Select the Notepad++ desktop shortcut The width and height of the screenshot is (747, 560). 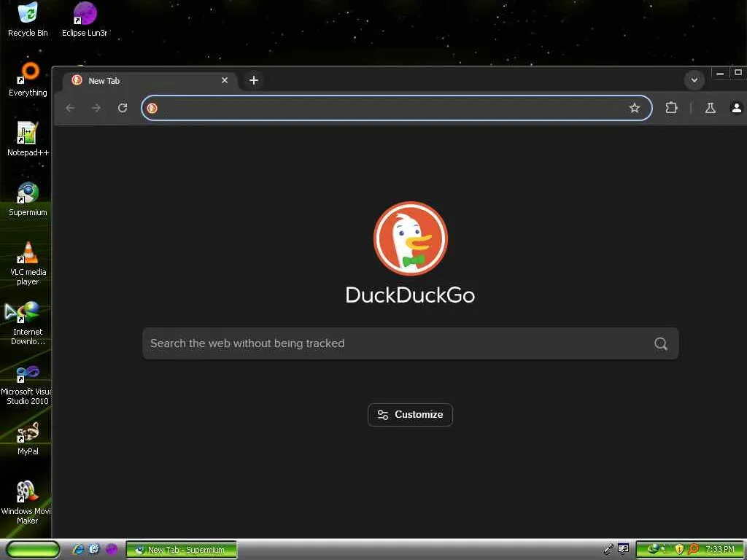28,139
